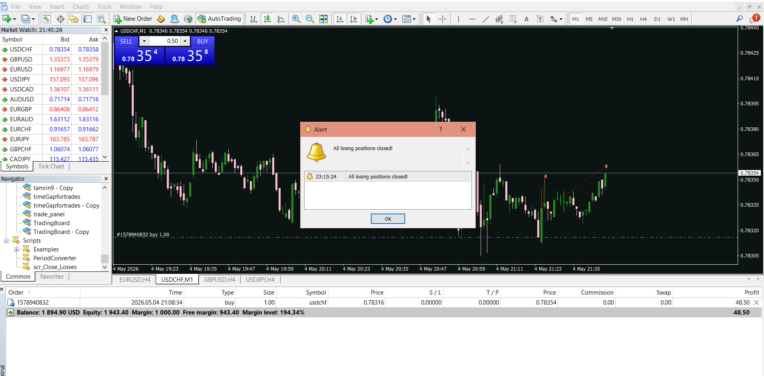This screenshot has width=764, height=376.
Task: Switch chart to M1 timeframe
Action: tap(575, 19)
